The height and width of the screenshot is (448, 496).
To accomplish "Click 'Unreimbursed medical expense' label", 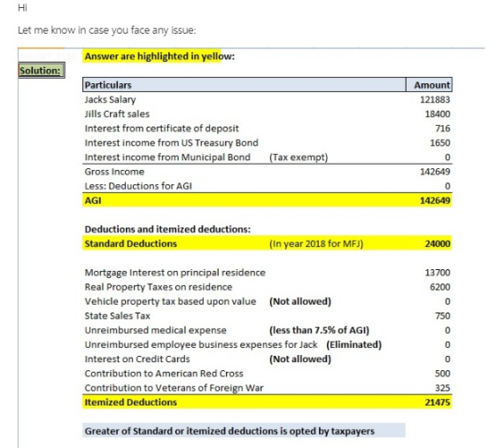I will click(x=155, y=330).
